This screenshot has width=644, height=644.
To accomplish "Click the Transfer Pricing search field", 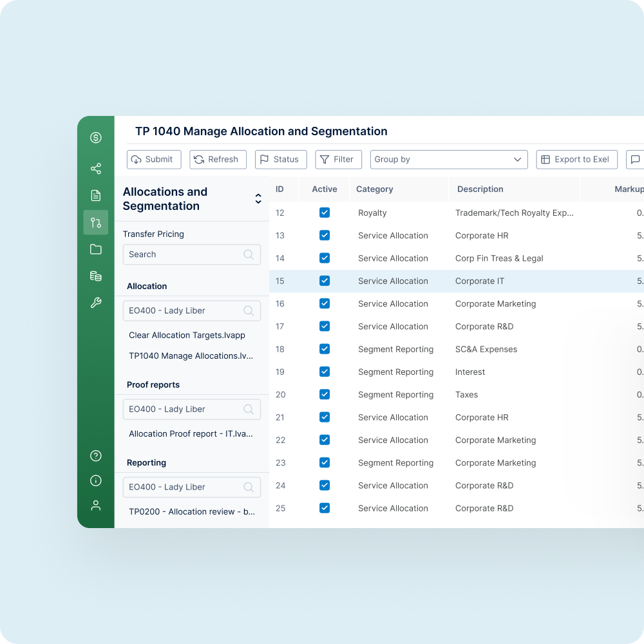I will [x=192, y=254].
